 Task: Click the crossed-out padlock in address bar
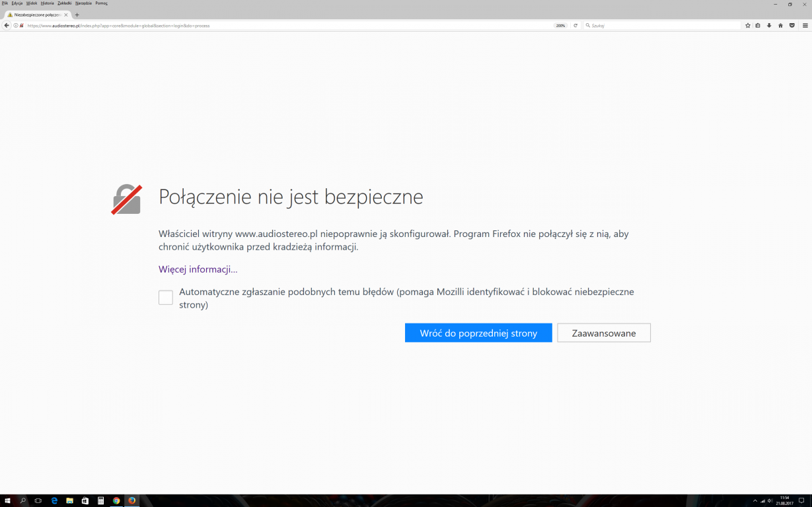pos(22,25)
